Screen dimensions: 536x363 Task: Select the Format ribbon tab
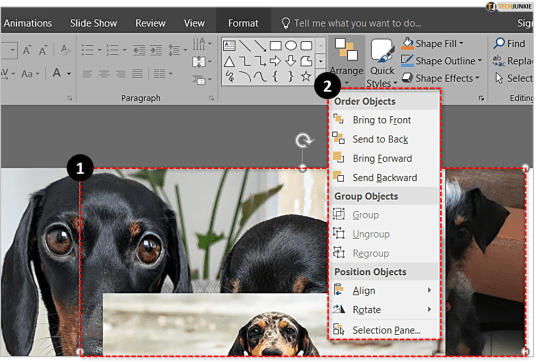[x=243, y=23]
